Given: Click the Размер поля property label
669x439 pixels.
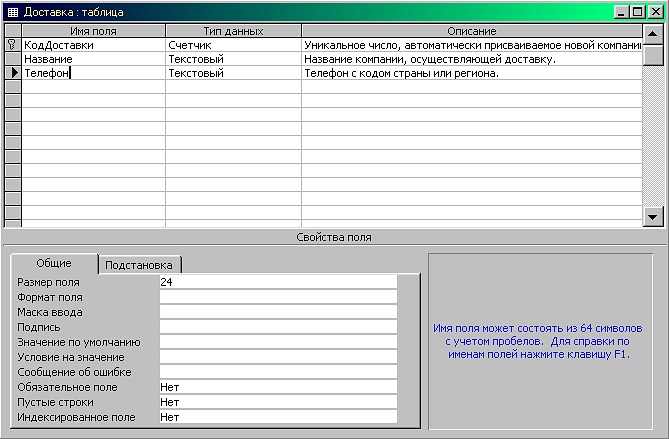Looking at the screenshot, I should (x=48, y=282).
